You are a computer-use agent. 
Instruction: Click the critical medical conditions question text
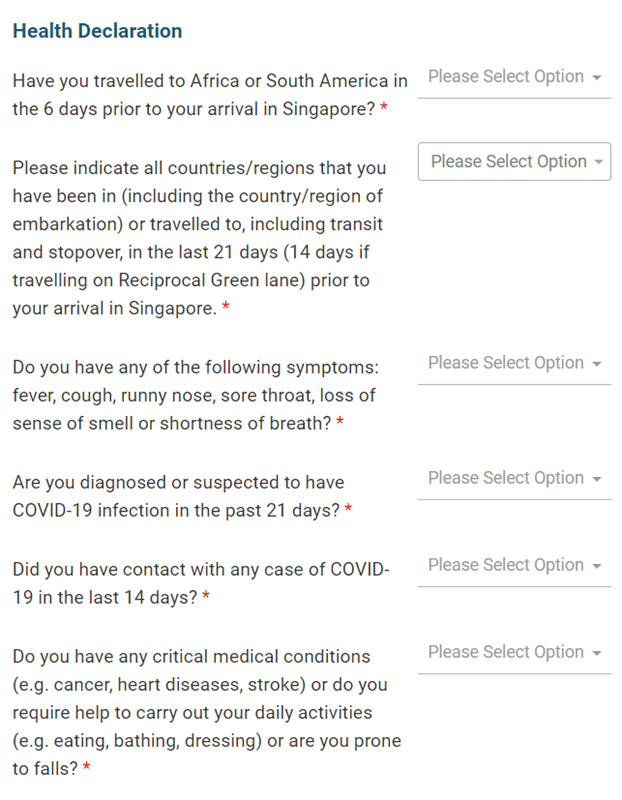[207, 713]
